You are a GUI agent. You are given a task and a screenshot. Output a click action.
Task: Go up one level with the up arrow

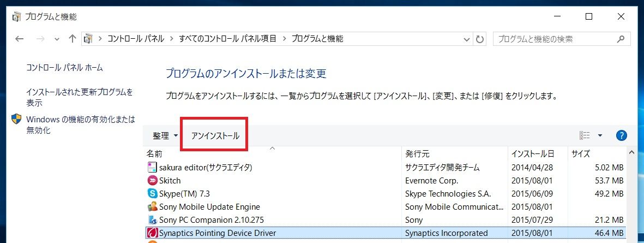[x=73, y=39]
